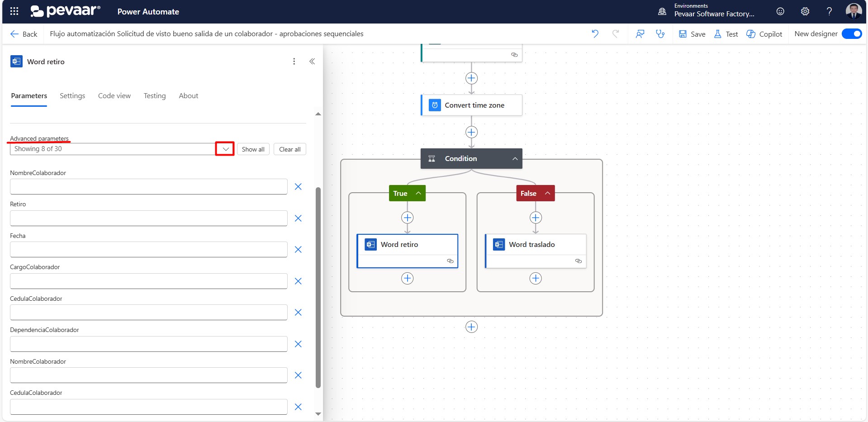This screenshot has height=422, width=868.
Task: Collapse the False branch
Action: point(547,193)
